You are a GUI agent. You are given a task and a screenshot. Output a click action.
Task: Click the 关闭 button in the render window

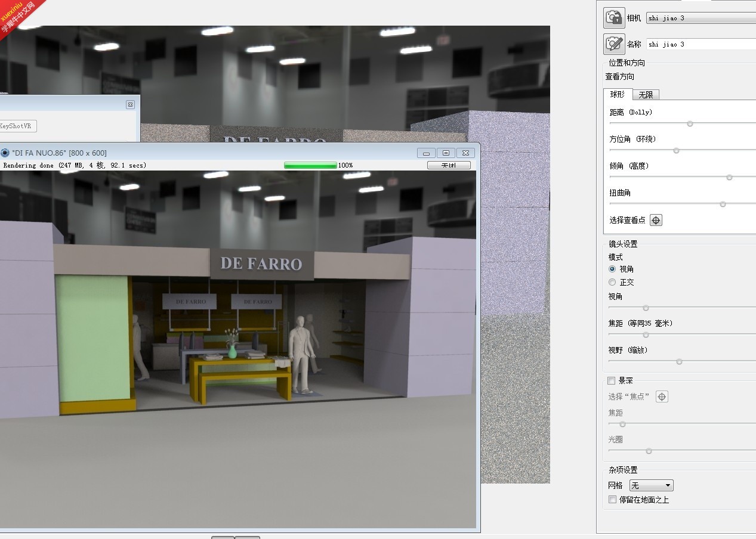pyautogui.click(x=449, y=165)
